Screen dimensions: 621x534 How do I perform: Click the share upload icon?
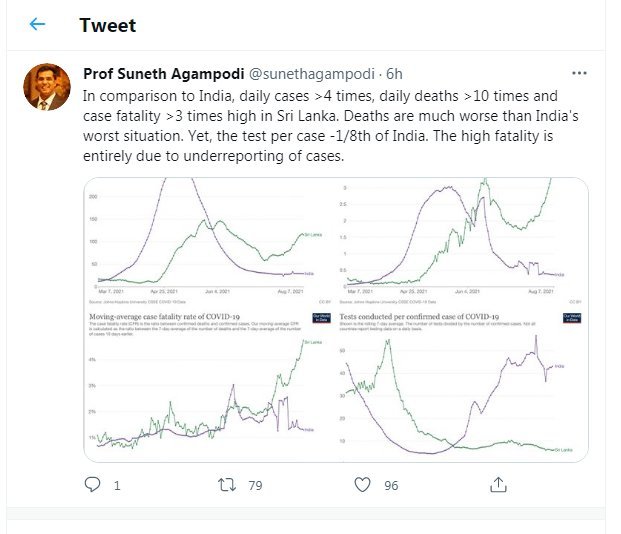pos(497,485)
